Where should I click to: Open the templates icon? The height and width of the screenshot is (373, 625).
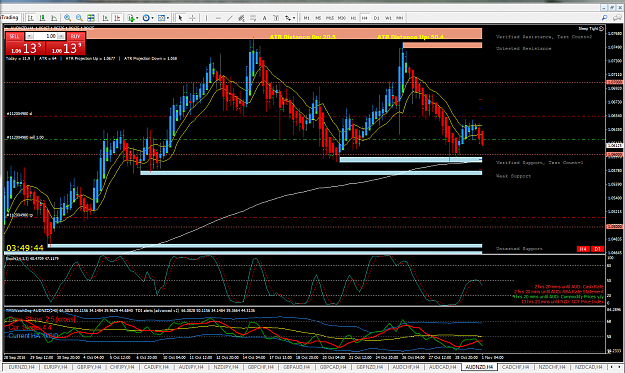[x=161, y=18]
